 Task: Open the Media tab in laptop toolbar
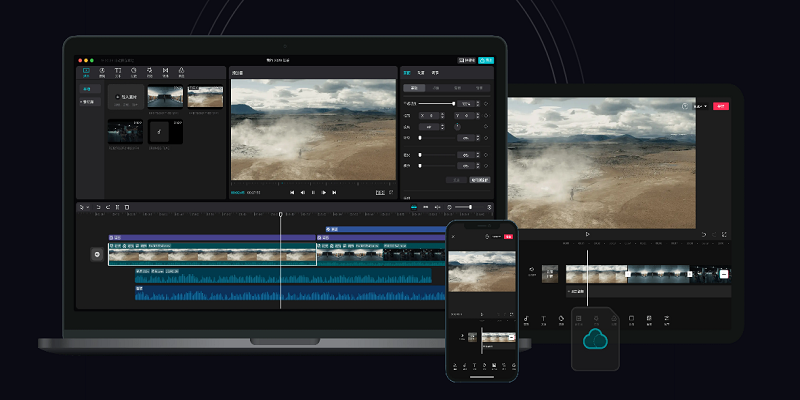pos(86,72)
